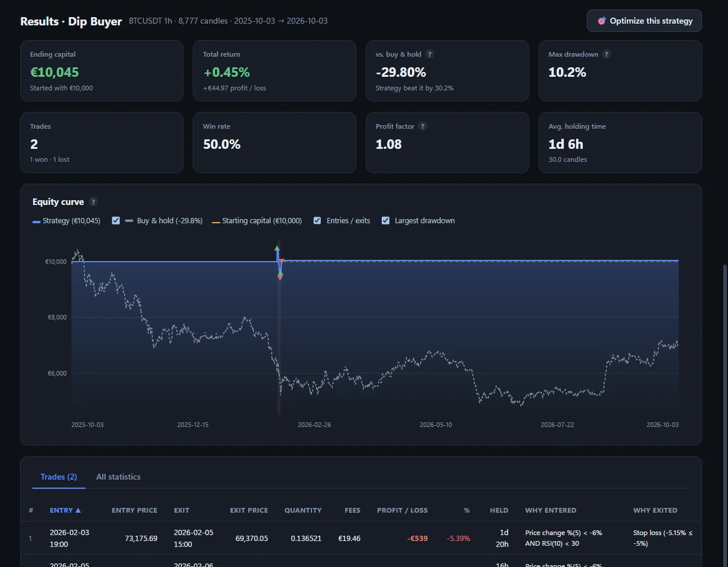The image size is (728, 567).
Task: Click the Total return value +0.45%
Action: [226, 72]
